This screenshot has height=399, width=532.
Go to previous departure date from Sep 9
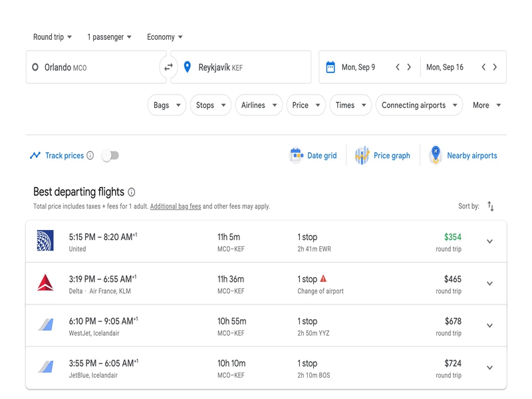[x=397, y=67]
